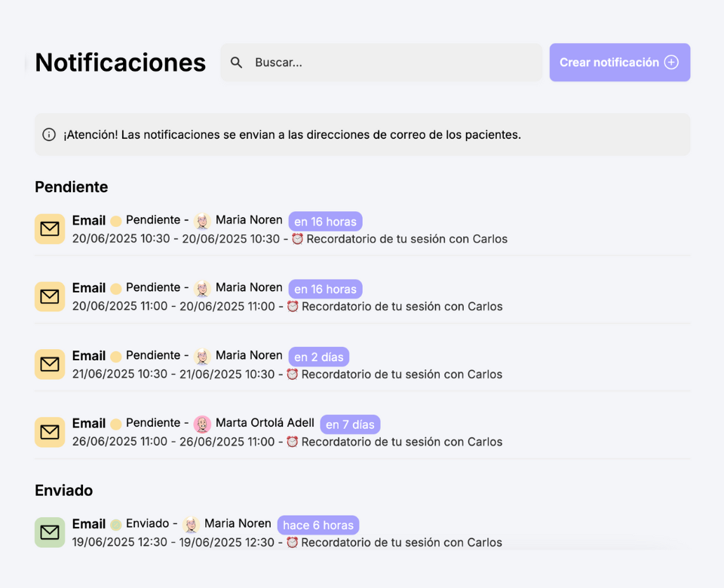
Task: Click Maria Noren avatar in sent notification
Action: [x=191, y=525]
